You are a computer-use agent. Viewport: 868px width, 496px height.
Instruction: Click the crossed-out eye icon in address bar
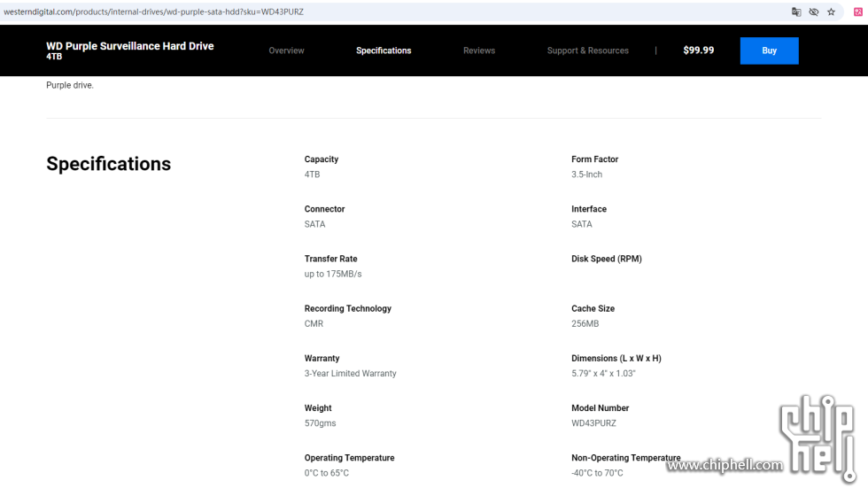[814, 12]
